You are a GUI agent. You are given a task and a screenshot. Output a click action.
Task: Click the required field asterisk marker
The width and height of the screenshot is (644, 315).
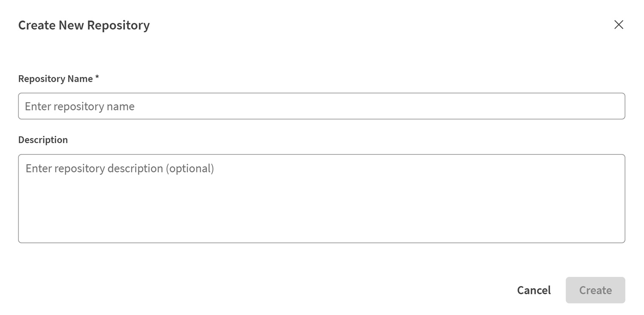point(97,78)
